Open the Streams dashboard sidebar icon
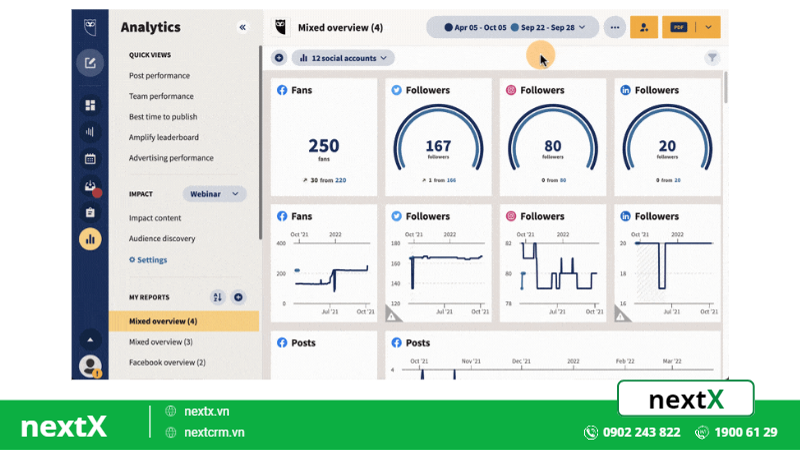The width and height of the screenshot is (800, 450). tap(90, 105)
